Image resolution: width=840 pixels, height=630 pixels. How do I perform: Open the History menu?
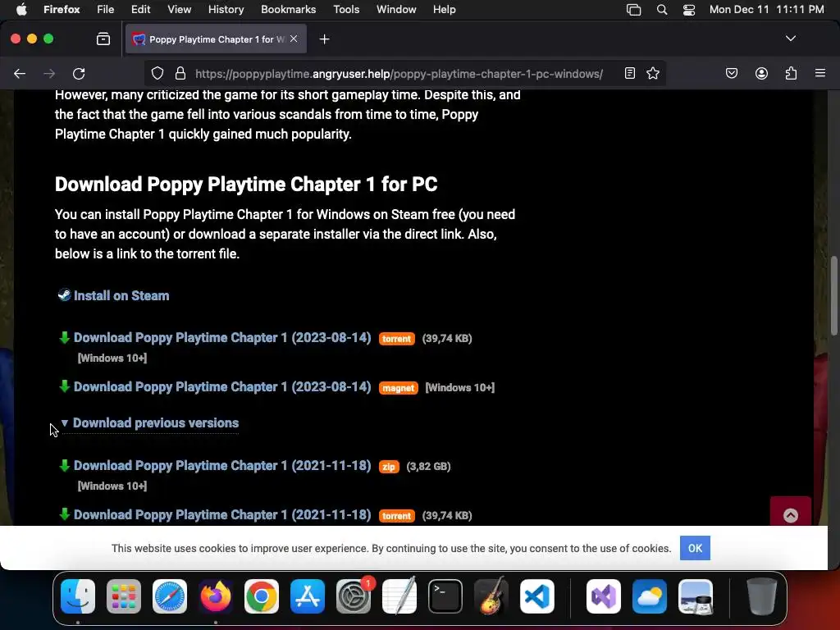(x=226, y=10)
